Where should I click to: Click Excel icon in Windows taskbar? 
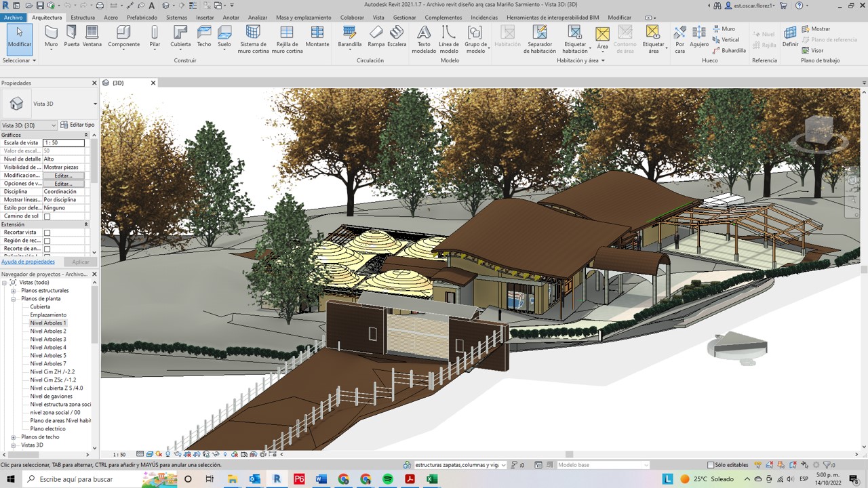coord(432,479)
